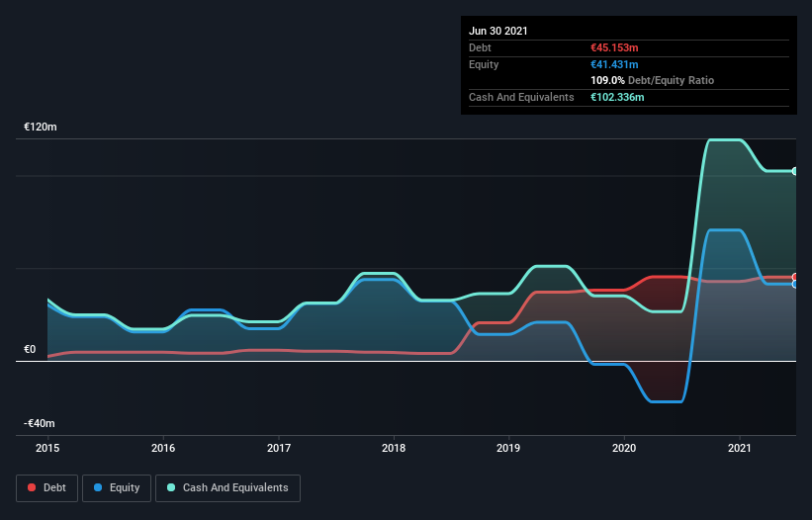Click the teal Cash endpoint marker

point(795,171)
